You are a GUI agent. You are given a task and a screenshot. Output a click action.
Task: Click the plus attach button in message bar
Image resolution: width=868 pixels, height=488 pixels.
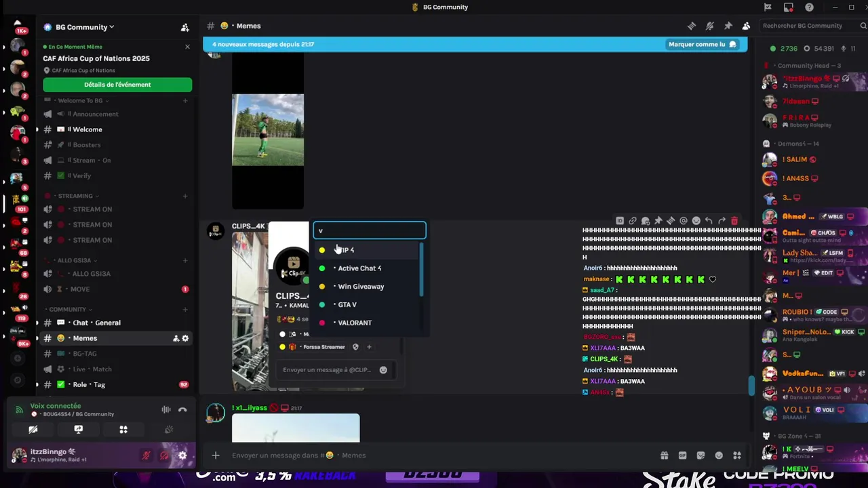[216, 455]
